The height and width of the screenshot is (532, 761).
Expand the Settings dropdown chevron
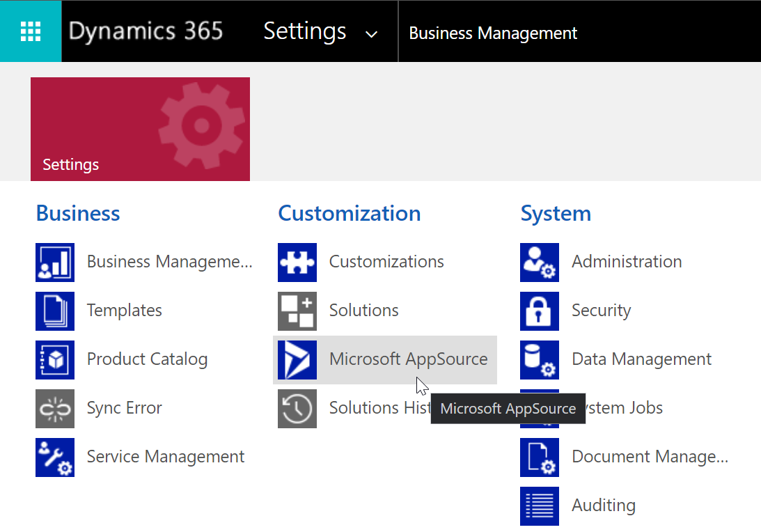[371, 34]
